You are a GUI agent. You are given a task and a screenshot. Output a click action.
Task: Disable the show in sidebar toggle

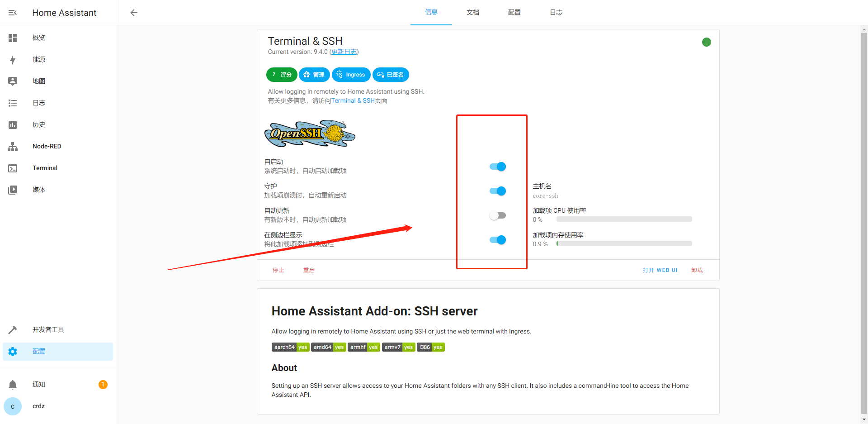pyautogui.click(x=498, y=240)
